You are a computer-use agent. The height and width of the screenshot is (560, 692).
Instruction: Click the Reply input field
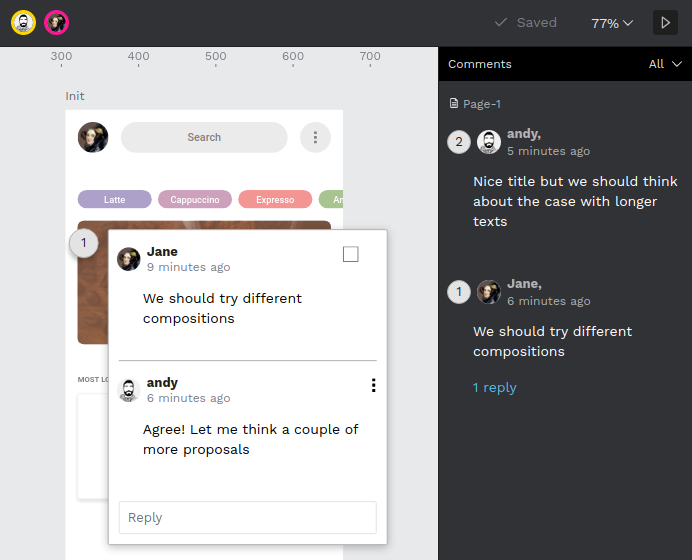coord(248,517)
